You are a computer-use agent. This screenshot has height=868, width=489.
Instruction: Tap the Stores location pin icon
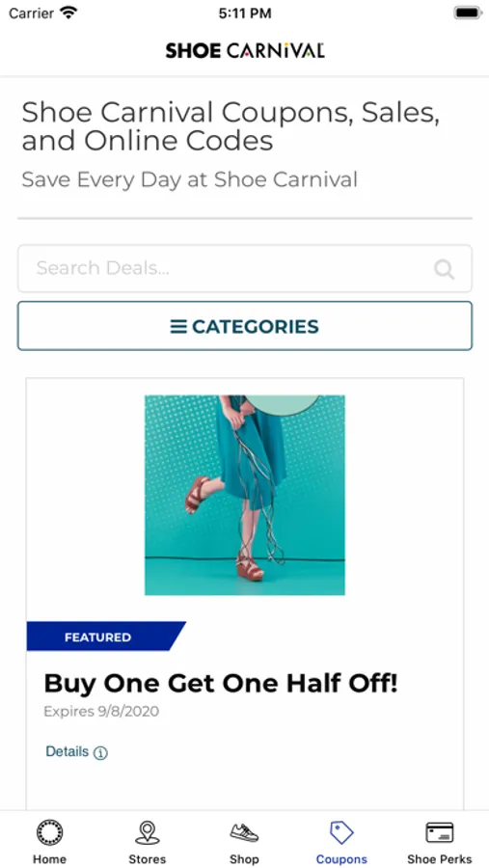(148, 832)
